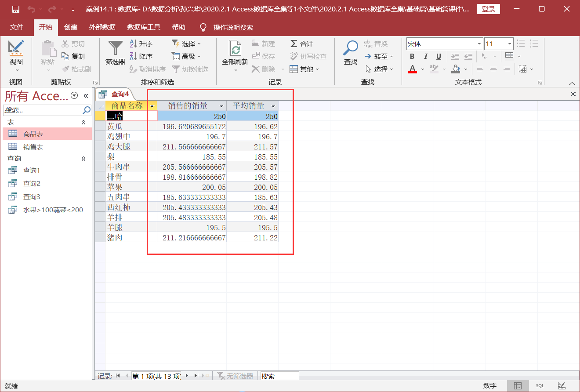Apply italic formatting
Viewport: 580px width, 392px height.
(425, 56)
